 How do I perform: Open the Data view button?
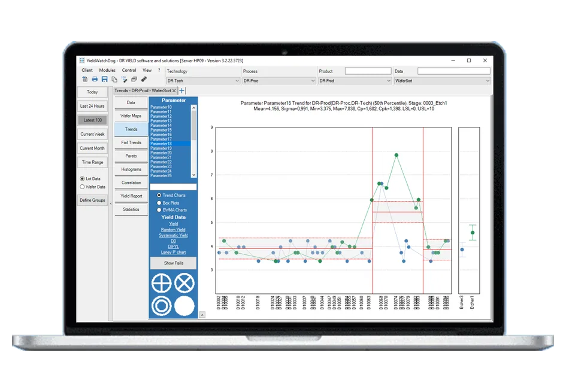(x=131, y=103)
